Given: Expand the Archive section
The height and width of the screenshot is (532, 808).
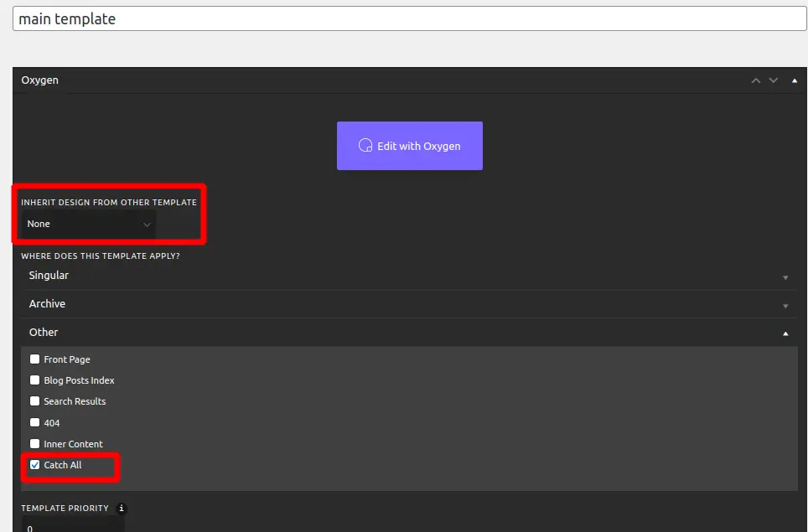Looking at the screenshot, I should 408,304.
